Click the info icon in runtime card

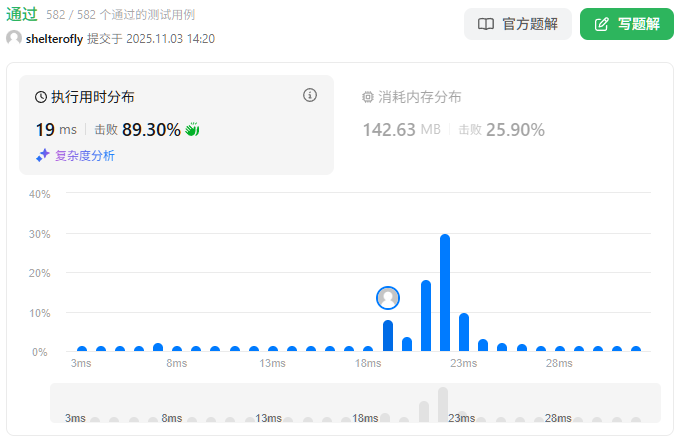[310, 96]
